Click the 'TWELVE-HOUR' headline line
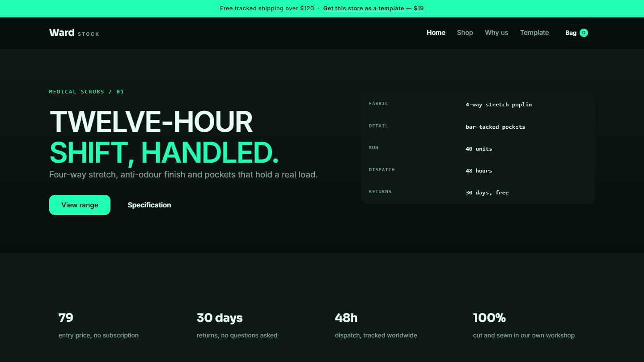Screen dimensions: 644x362 [151, 122]
